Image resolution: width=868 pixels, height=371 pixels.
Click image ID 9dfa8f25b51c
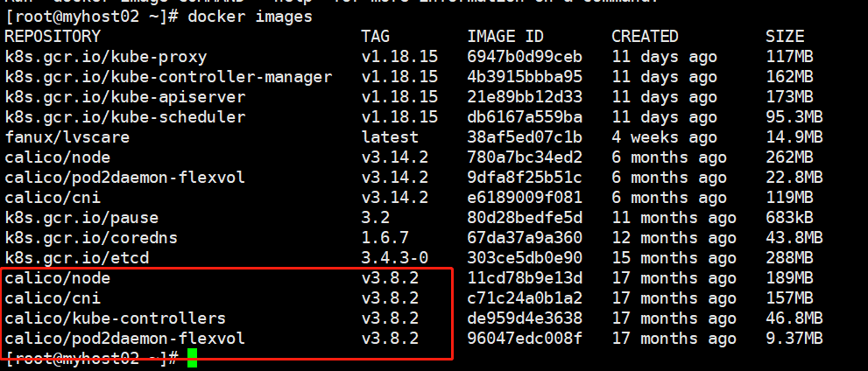[525, 178]
